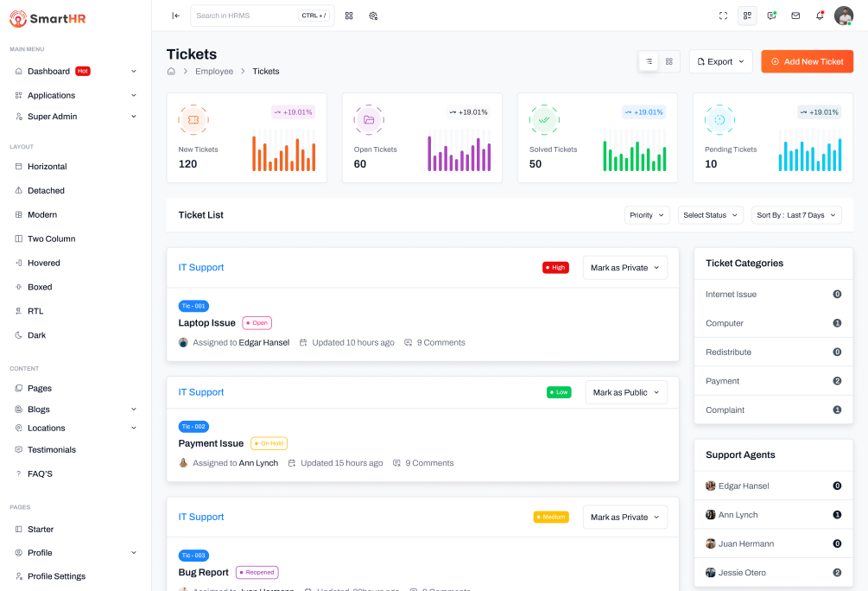The height and width of the screenshot is (591, 868).
Task: Open Mark as Public dropdown on Payment Issue
Action: pos(626,392)
